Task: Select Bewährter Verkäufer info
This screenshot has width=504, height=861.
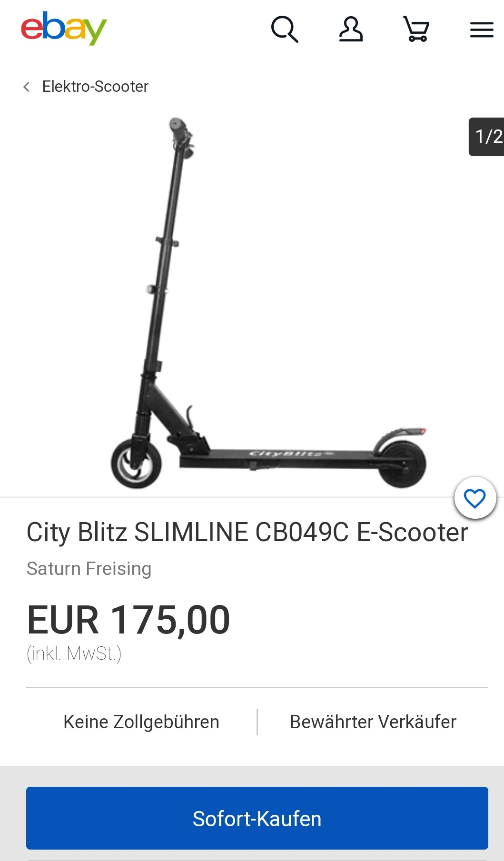Action: [373, 722]
